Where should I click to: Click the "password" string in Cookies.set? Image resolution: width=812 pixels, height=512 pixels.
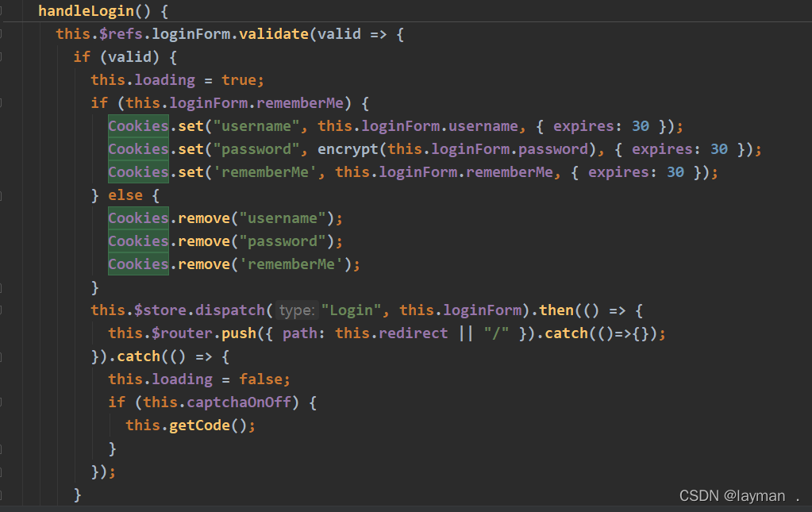(x=256, y=149)
